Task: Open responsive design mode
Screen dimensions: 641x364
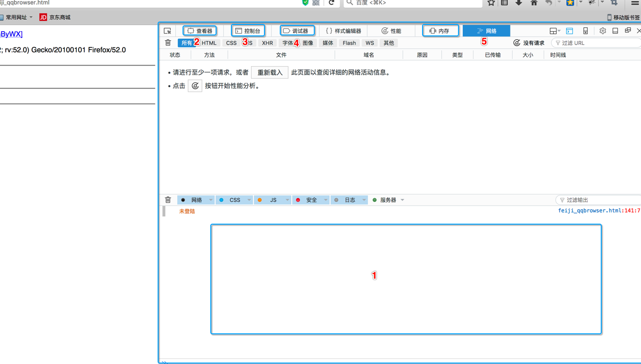Action: [x=585, y=31]
